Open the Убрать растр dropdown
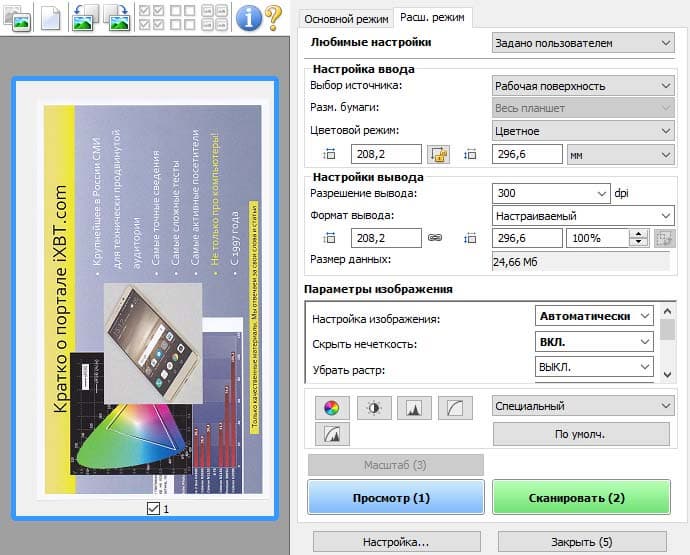Viewport: 690px width, 555px height. (595, 367)
